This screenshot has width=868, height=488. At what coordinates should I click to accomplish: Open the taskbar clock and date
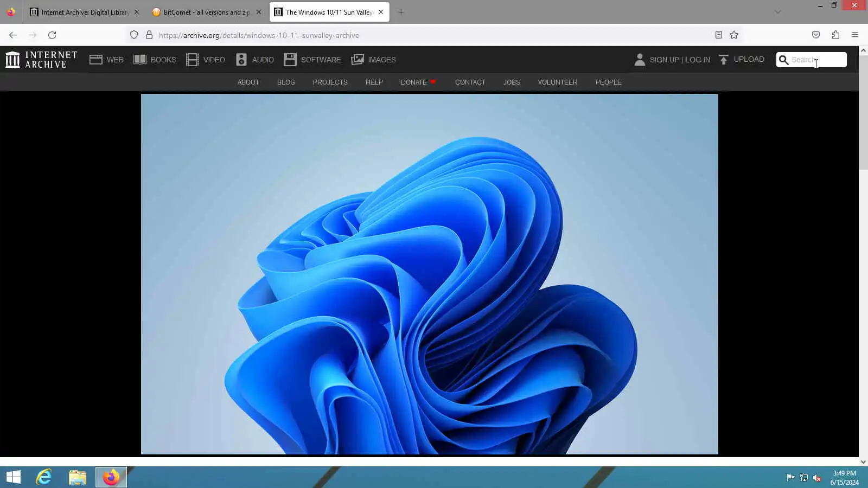pos(845,478)
